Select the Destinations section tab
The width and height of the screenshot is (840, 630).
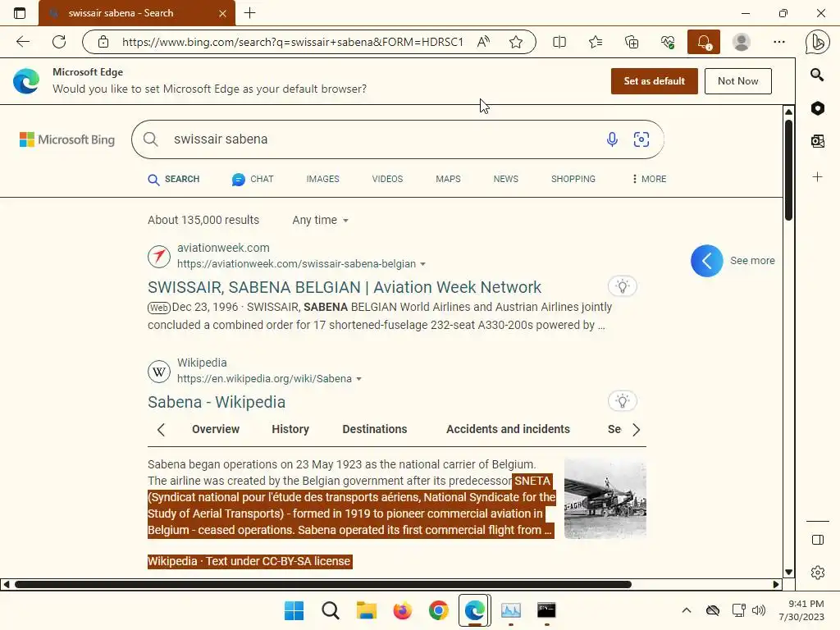pos(374,429)
